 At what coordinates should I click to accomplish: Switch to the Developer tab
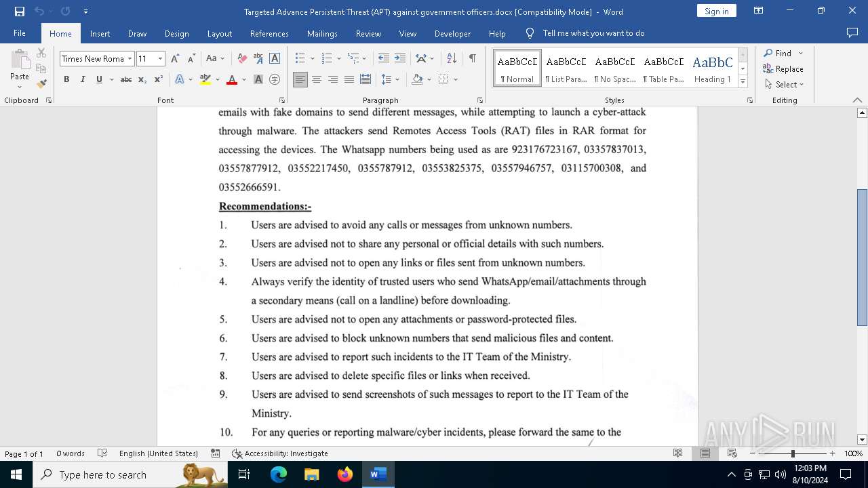452,33
